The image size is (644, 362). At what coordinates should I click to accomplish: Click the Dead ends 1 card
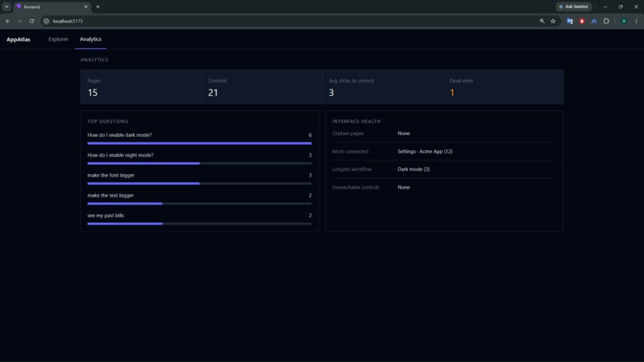[x=503, y=86]
